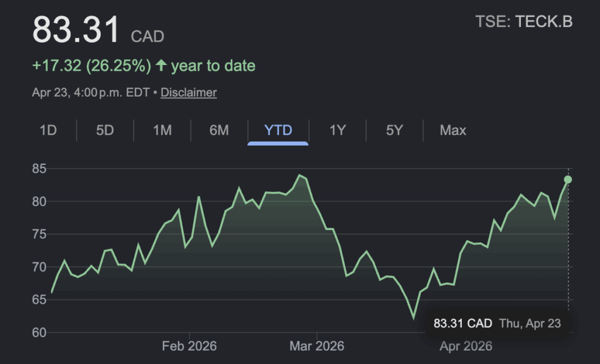Screen dimensions: 600x364
Task: Show the 1M chart range
Action: click(162, 130)
